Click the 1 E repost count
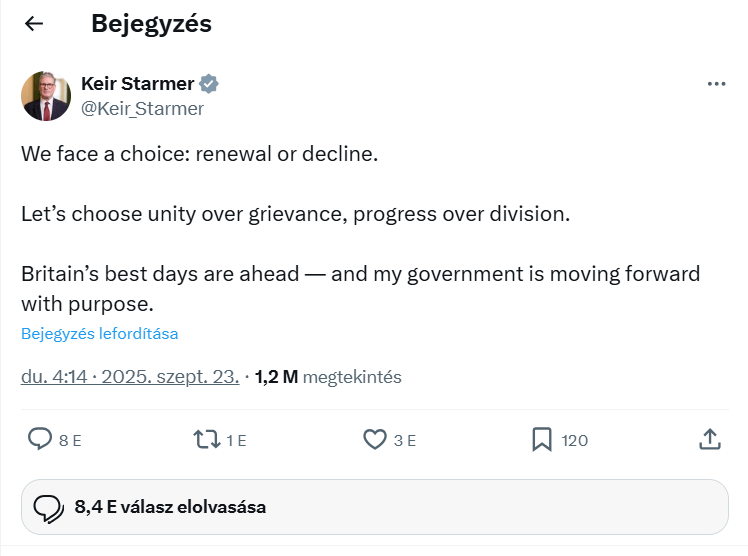Image resolution: width=748 pixels, height=556 pixels. click(x=236, y=440)
